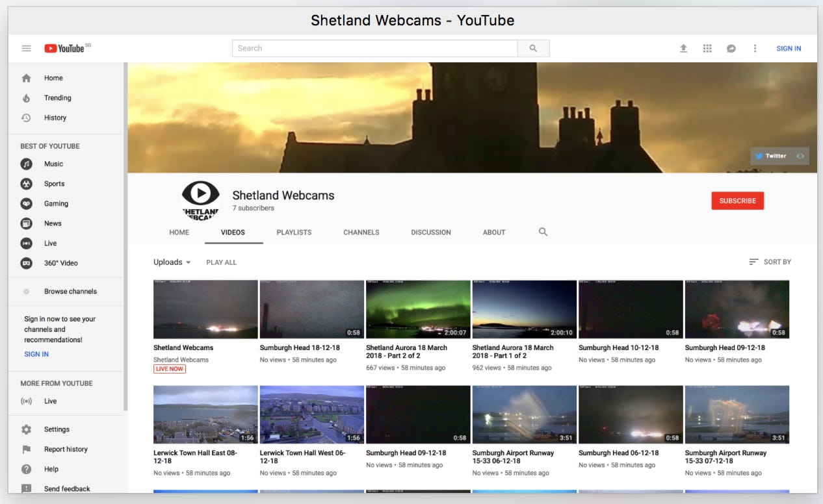The height and width of the screenshot is (504, 823).
Task: Expand the Uploads dropdown
Action: tap(172, 262)
